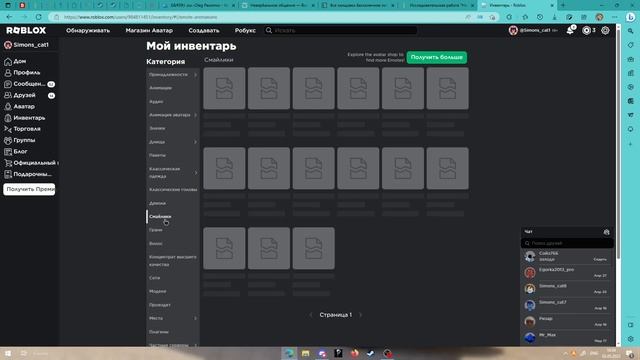Open Robux balance icon
Viewport: 640px width, 360px height.
point(587,30)
